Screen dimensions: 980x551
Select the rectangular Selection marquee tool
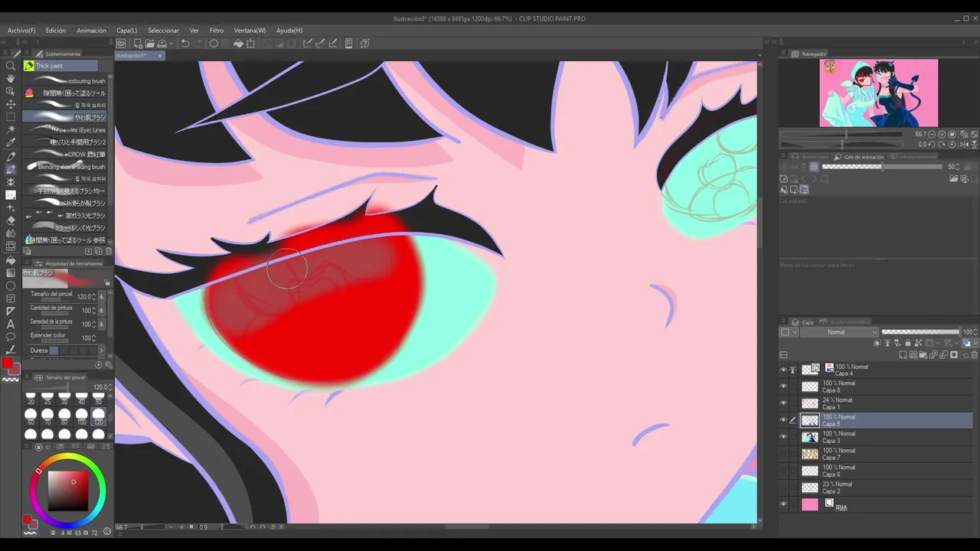11,117
